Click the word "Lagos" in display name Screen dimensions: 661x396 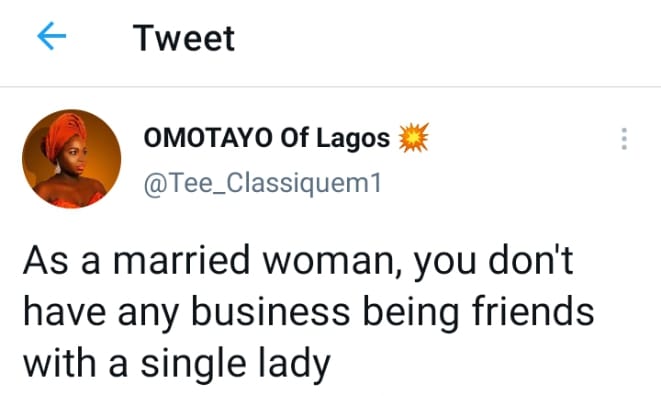[353, 139]
